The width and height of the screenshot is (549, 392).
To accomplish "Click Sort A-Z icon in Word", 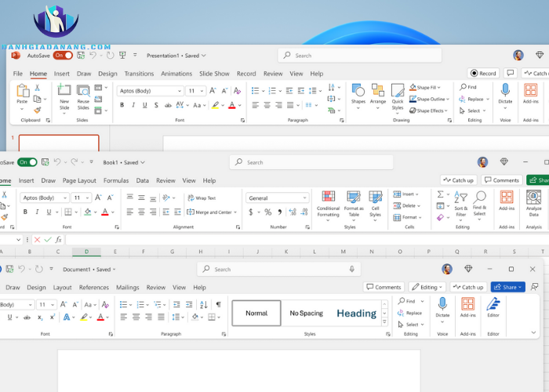I will click(x=204, y=304).
